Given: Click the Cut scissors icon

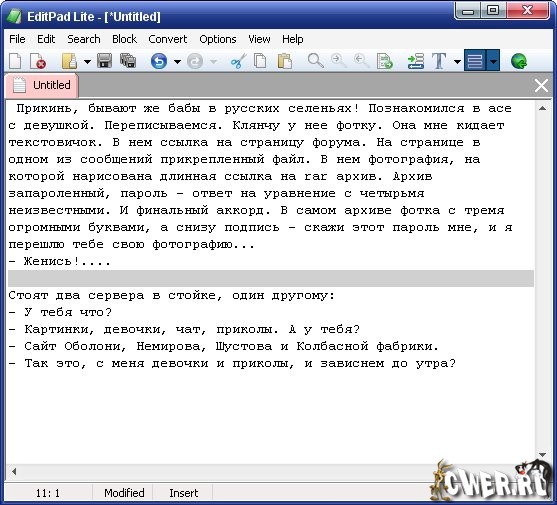Looking at the screenshot, I should (238, 61).
